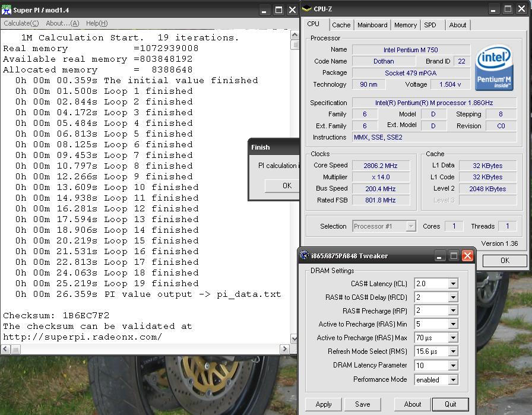Click the Super PI scroll right arrow
The image size is (532, 415).
[x=284, y=349]
